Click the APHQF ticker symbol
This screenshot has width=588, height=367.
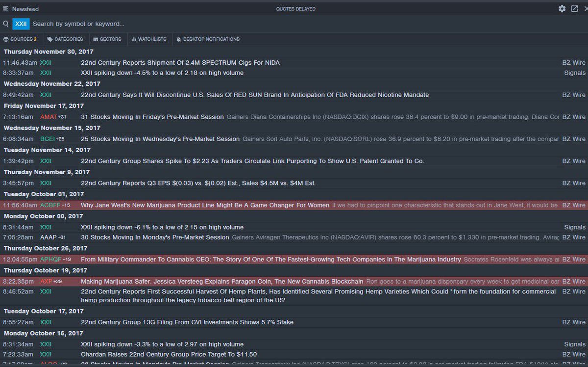click(50, 259)
